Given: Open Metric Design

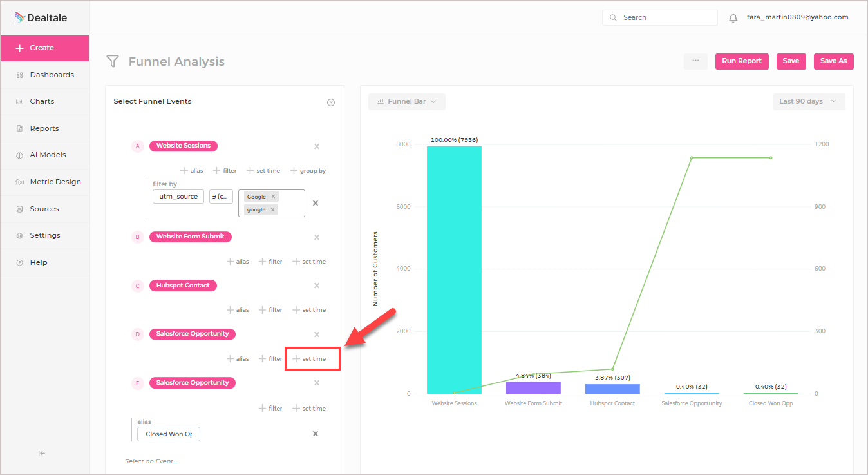Looking at the screenshot, I should (x=44, y=182).
